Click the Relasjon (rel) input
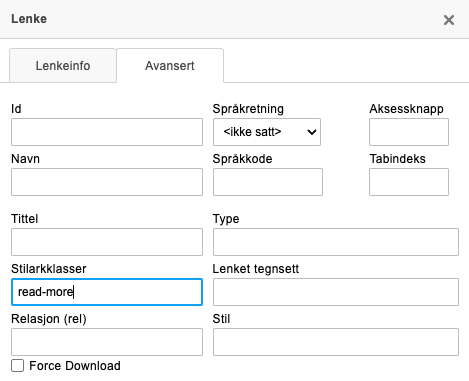The width and height of the screenshot is (469, 381). click(107, 342)
